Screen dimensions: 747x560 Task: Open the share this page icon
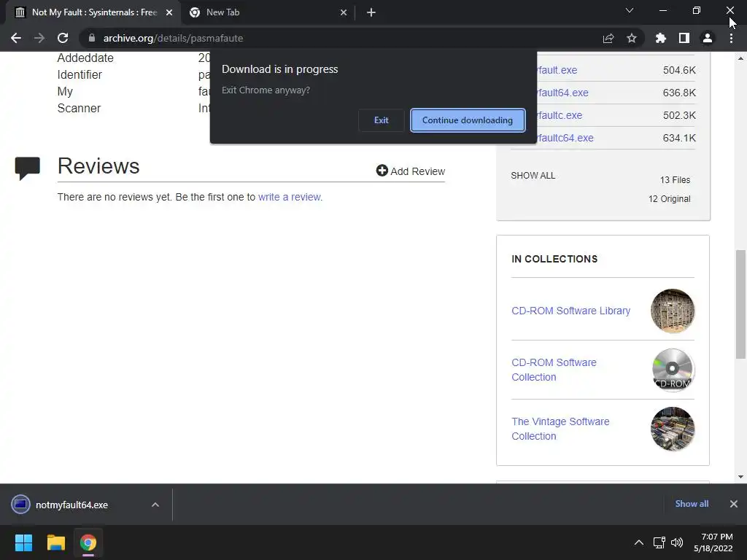tap(608, 38)
